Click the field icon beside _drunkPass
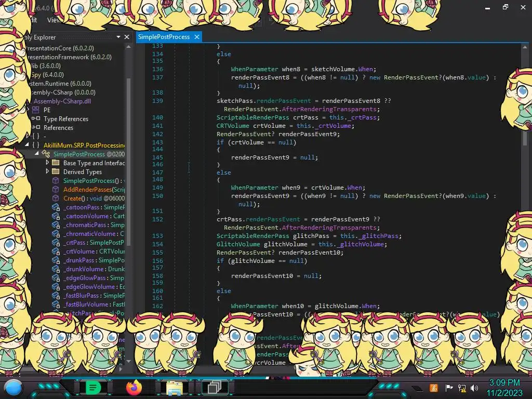 click(56, 260)
